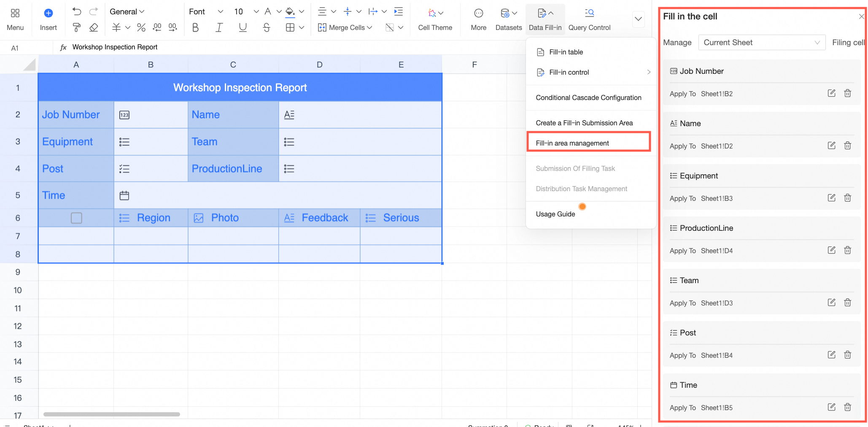Apply percent number format
The height and width of the screenshot is (427, 868).
pos(141,27)
